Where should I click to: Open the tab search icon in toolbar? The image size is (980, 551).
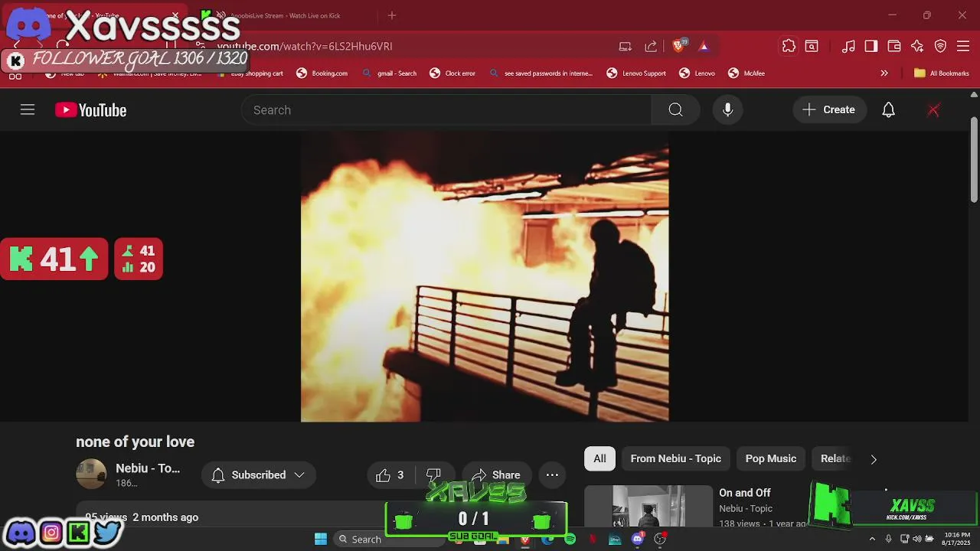[812, 47]
